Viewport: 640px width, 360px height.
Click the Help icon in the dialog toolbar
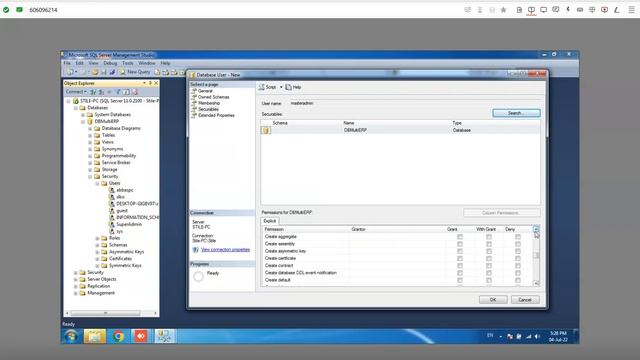click(x=288, y=87)
